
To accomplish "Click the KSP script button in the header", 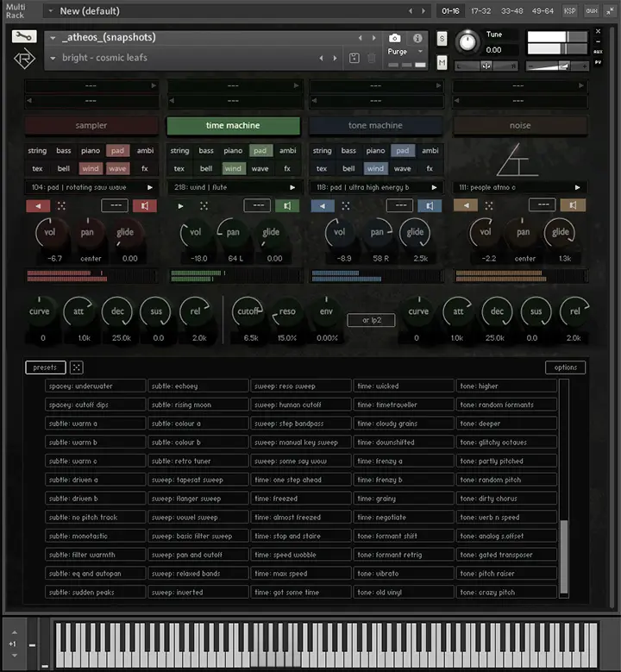I will tap(569, 10).
